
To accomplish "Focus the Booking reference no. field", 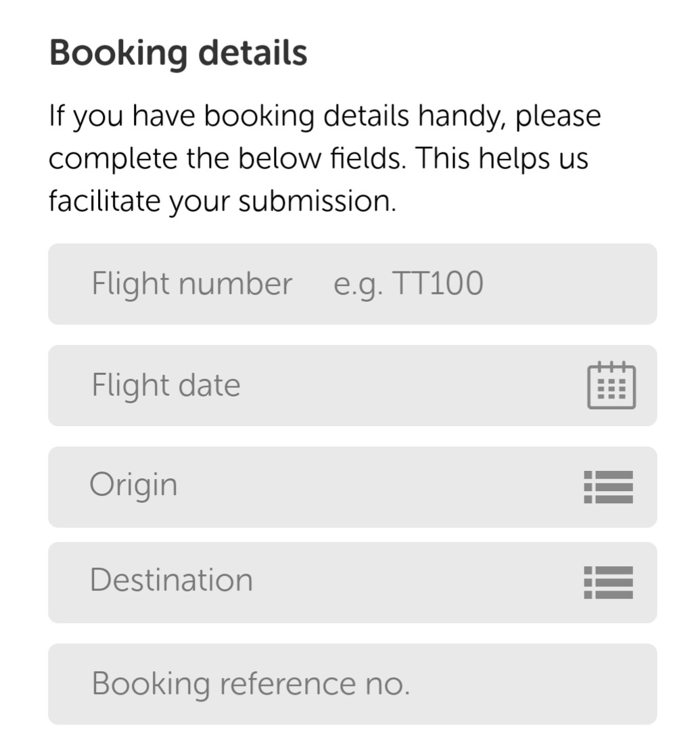I will [352, 684].
